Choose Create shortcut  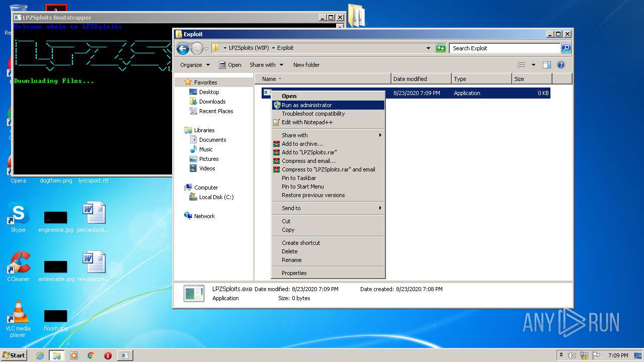tap(328, 243)
